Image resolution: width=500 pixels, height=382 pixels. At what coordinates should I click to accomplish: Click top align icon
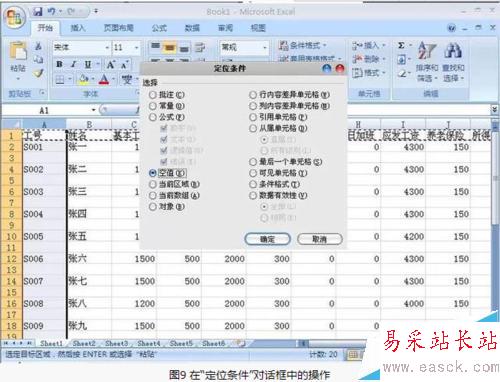tap(155, 47)
